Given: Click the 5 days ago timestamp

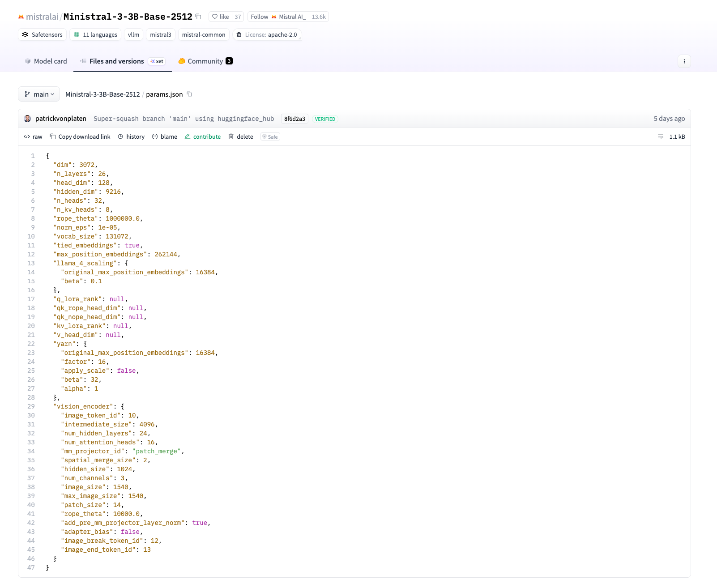Looking at the screenshot, I should pos(669,119).
